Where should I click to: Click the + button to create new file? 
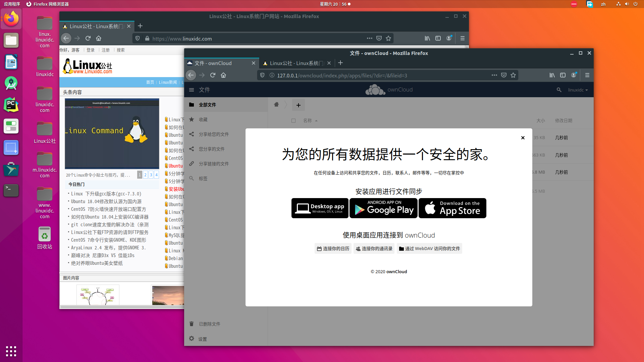click(298, 105)
